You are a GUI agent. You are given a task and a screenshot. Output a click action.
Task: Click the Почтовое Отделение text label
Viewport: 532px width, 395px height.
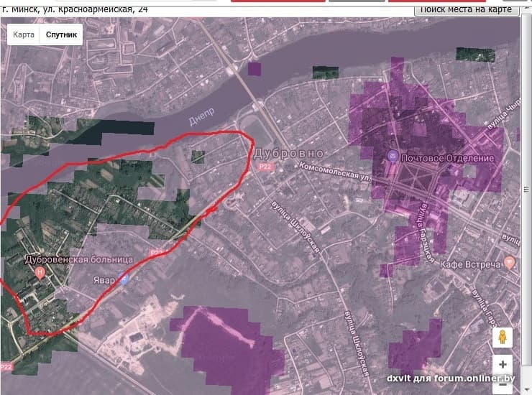447,158
